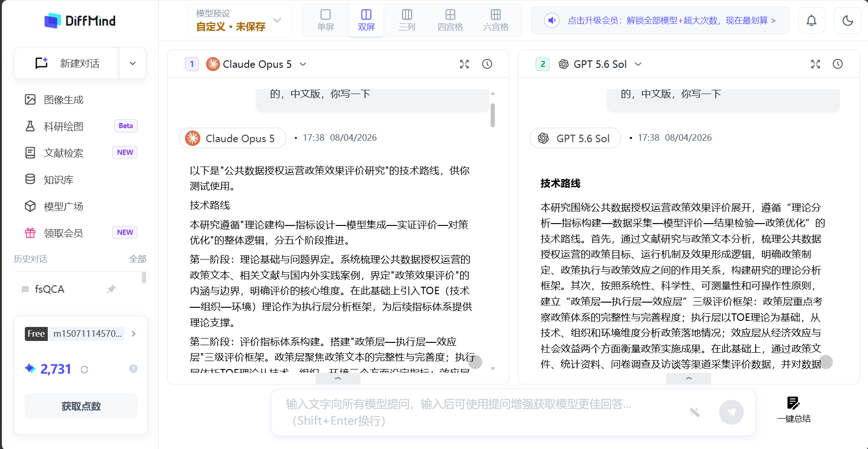Click the panel number 2 badge
The width and height of the screenshot is (868, 449).
[543, 64]
